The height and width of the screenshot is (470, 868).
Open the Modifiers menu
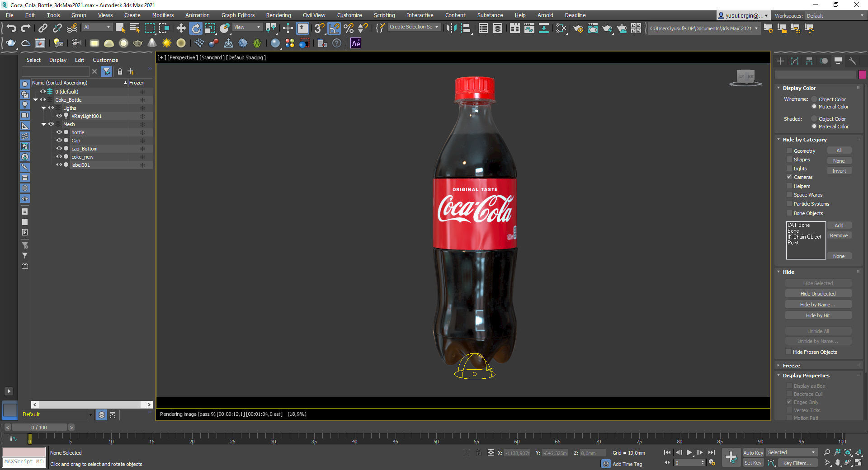(163, 15)
